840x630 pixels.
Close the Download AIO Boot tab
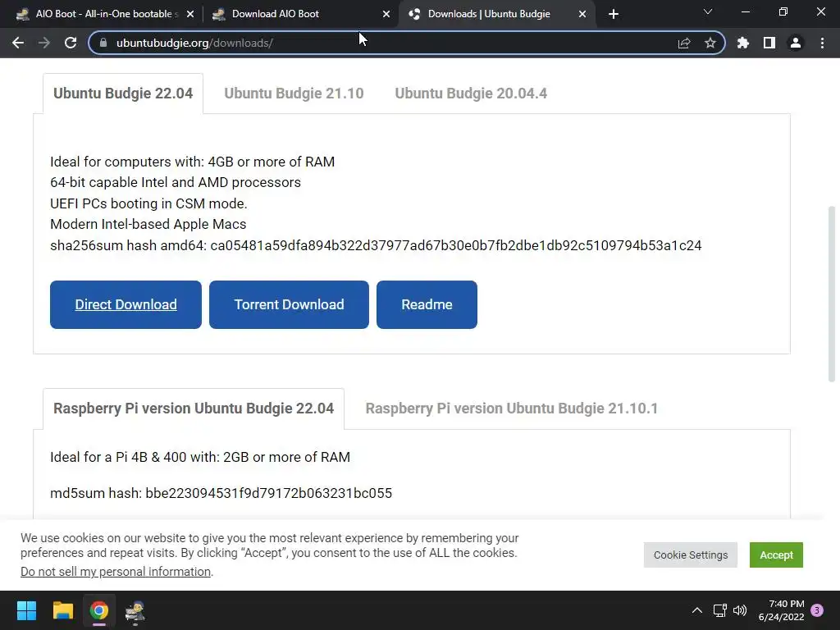pyautogui.click(x=386, y=14)
